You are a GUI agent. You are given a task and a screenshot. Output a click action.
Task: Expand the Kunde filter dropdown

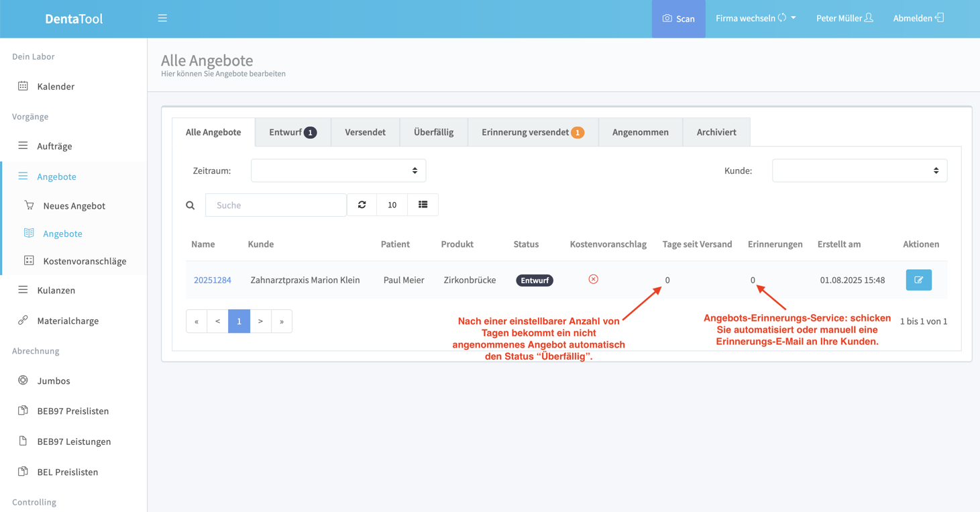[859, 170]
